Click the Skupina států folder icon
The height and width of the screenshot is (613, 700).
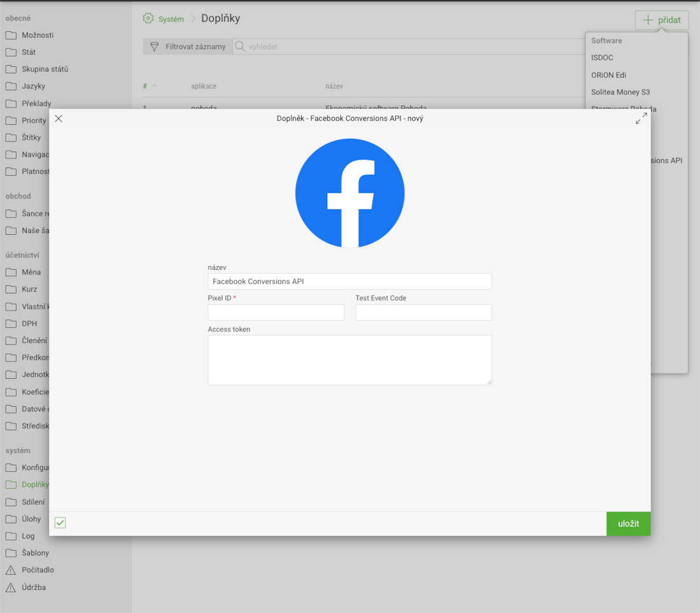coord(11,69)
